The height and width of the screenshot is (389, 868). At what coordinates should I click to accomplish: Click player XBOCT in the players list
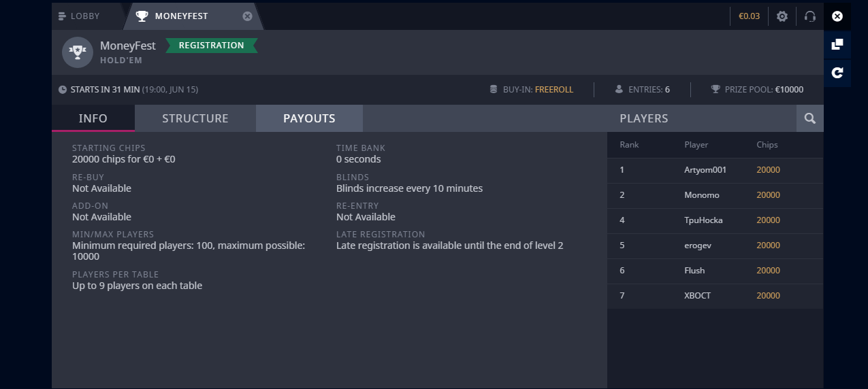click(x=697, y=296)
